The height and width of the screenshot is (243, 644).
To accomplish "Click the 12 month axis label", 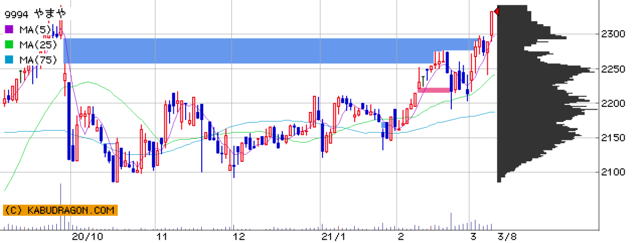I will coord(239,237).
